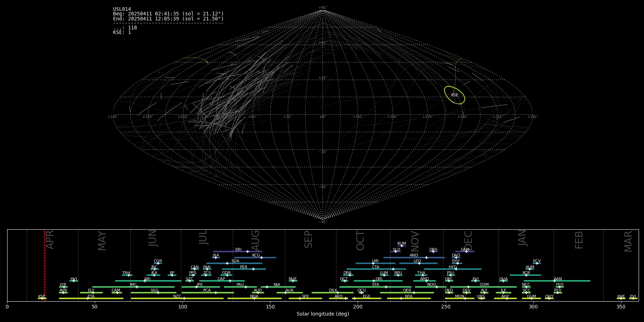Screen dimensions: 644x322
Task: Click the USL014 station title text
Action: pos(122,9)
